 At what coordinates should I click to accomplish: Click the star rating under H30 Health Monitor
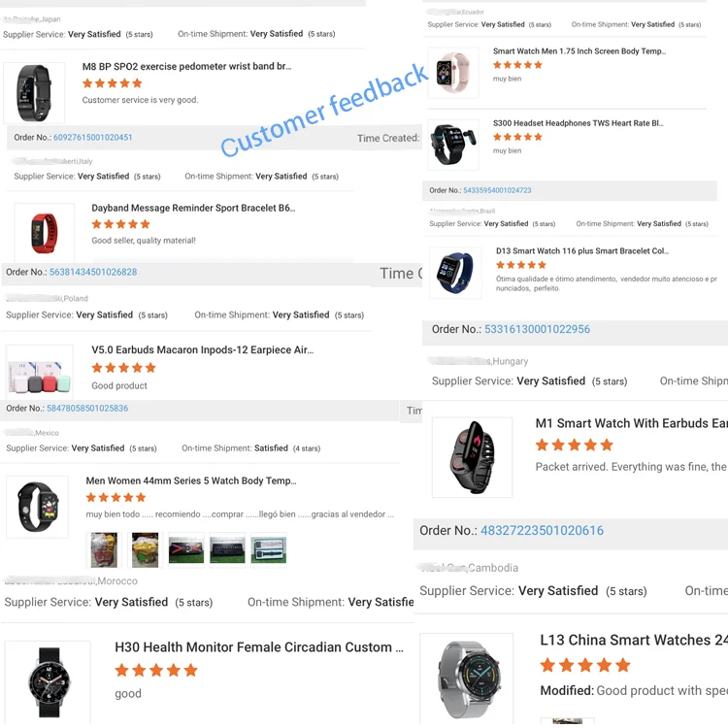pyautogui.click(x=156, y=671)
